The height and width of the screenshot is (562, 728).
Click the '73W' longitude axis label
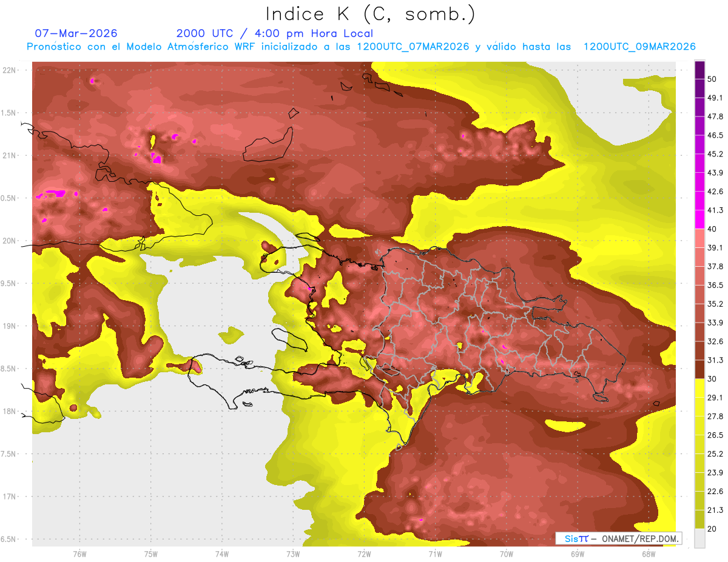[x=293, y=554]
